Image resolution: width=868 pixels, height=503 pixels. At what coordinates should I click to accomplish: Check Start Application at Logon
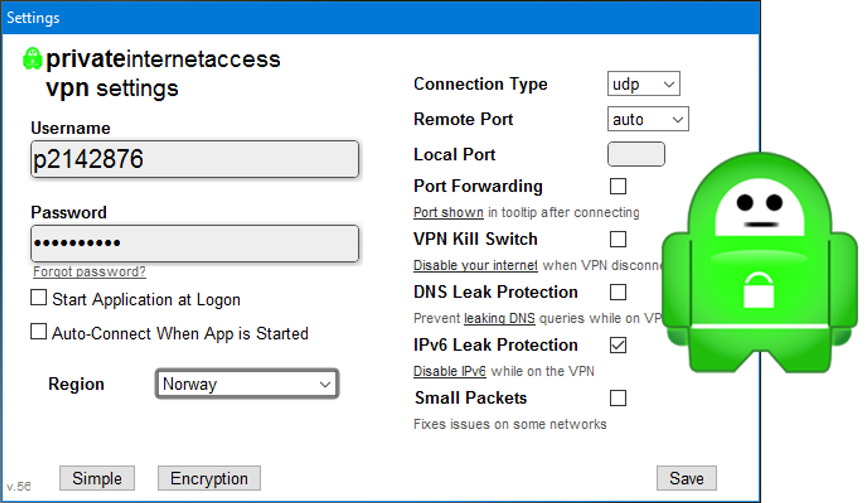point(39,298)
